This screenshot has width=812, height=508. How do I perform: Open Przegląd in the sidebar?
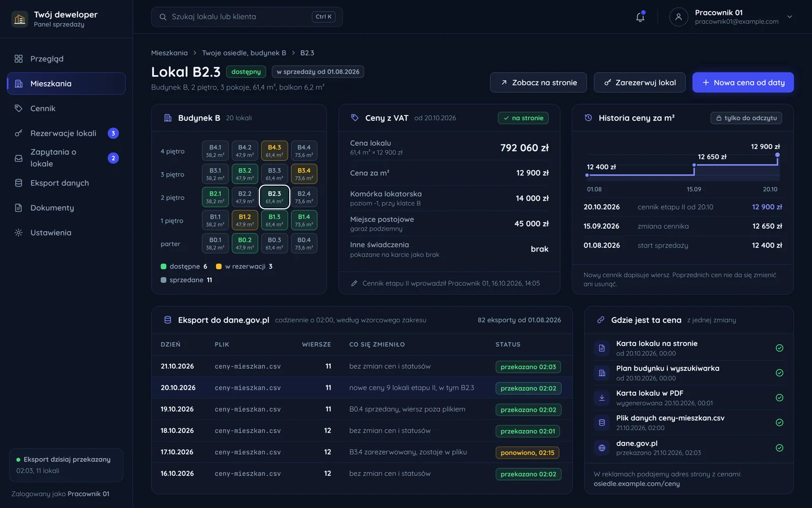click(66, 59)
